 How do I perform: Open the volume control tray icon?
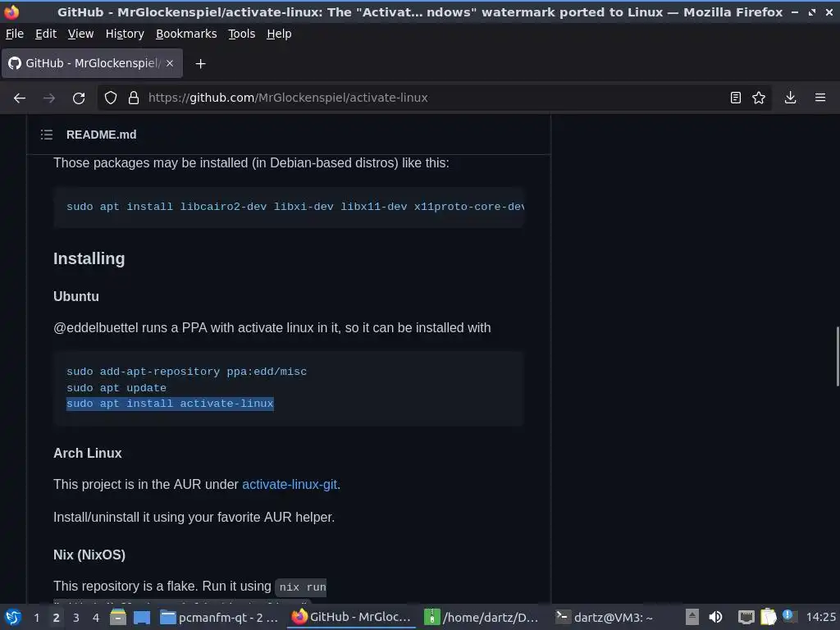pos(715,617)
